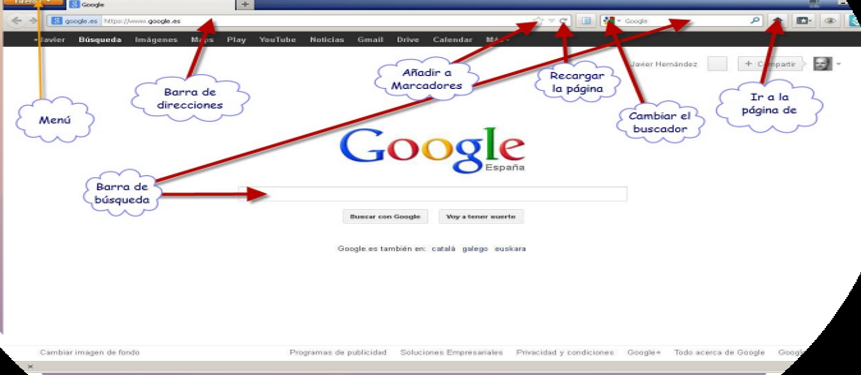Click the Buscar con Google button
This screenshot has height=375, width=861.
tap(385, 216)
